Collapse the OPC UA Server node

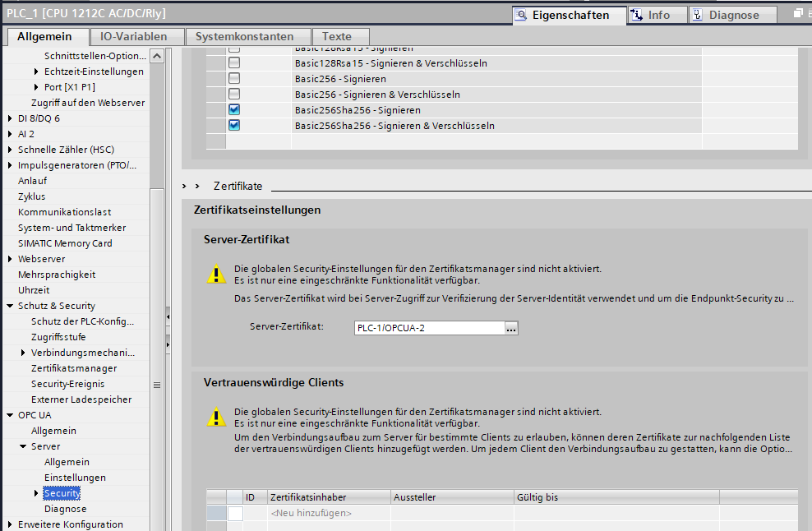coord(23,446)
